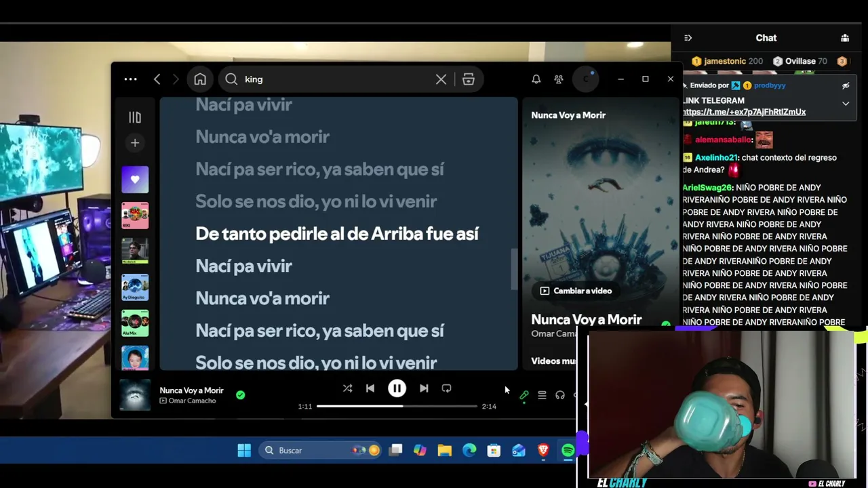Screen dimensions: 868x488
Task: Open the Friend Activity icon
Action: [559, 79]
